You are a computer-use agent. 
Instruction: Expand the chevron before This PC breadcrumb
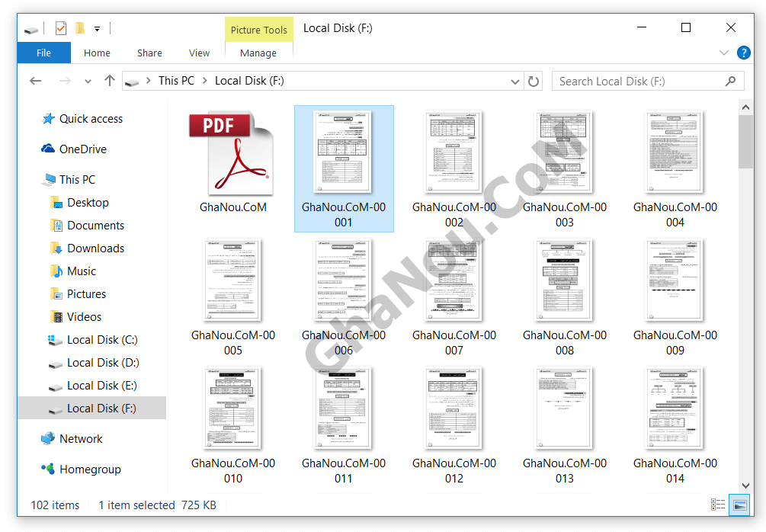point(148,81)
